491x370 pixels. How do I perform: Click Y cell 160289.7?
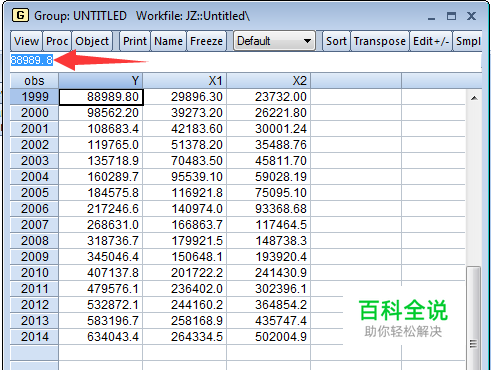click(x=101, y=177)
